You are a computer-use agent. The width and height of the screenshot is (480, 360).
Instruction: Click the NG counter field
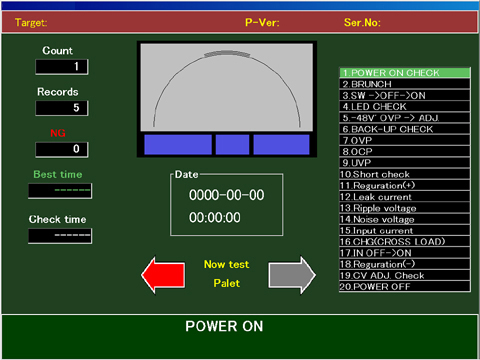62,149
